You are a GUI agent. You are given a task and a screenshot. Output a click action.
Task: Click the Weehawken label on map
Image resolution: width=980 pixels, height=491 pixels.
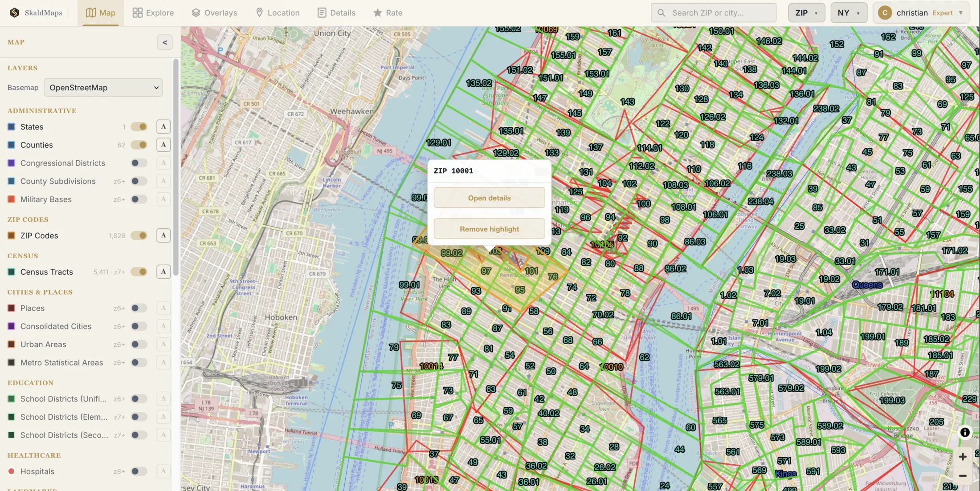click(x=352, y=111)
